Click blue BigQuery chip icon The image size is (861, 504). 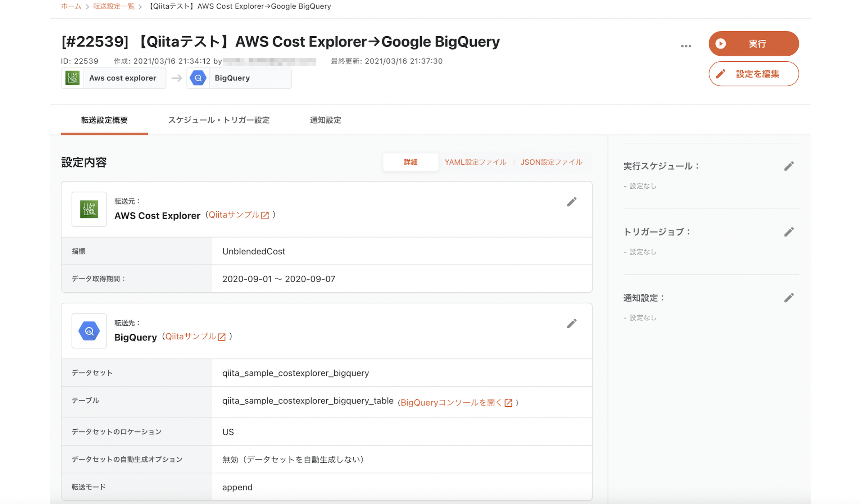click(x=198, y=78)
